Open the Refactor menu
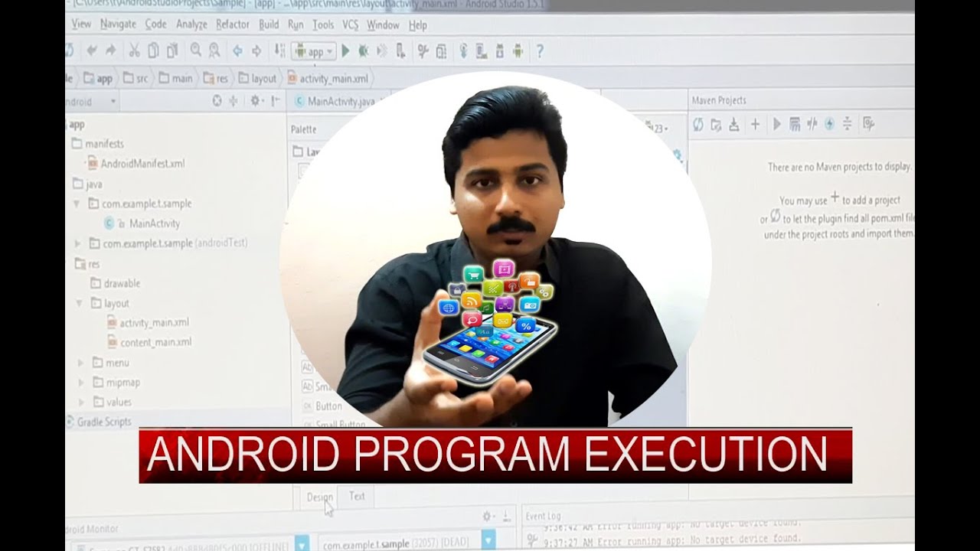The image size is (980, 551). [233, 24]
